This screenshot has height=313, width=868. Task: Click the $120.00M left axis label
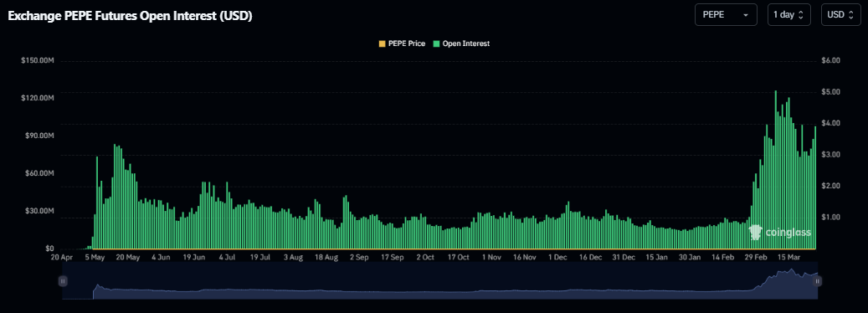click(38, 98)
